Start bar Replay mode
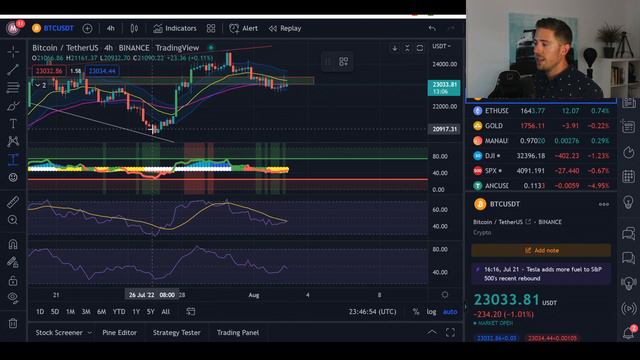Viewport: 640px width, 360px height. tap(285, 28)
